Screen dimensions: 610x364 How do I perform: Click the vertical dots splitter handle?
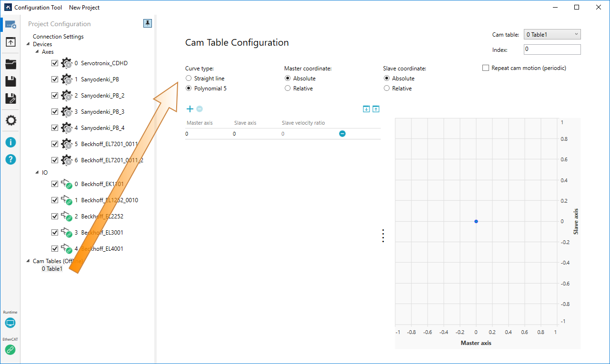383,236
